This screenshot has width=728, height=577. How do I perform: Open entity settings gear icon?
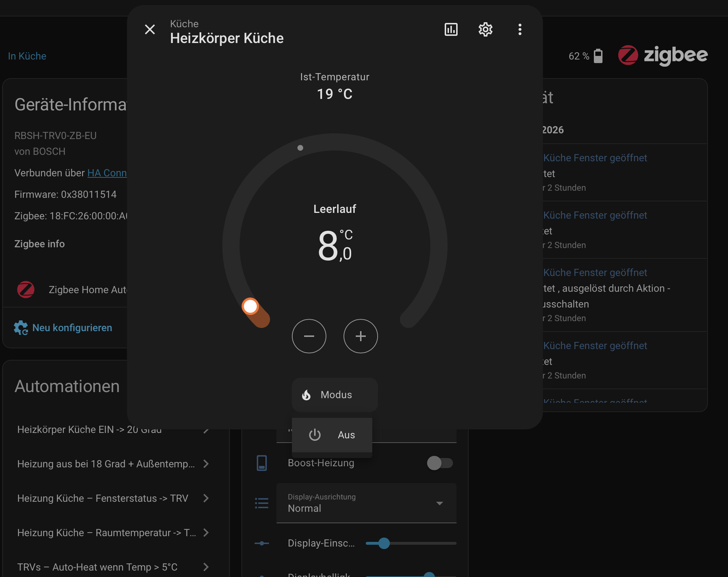coord(485,29)
